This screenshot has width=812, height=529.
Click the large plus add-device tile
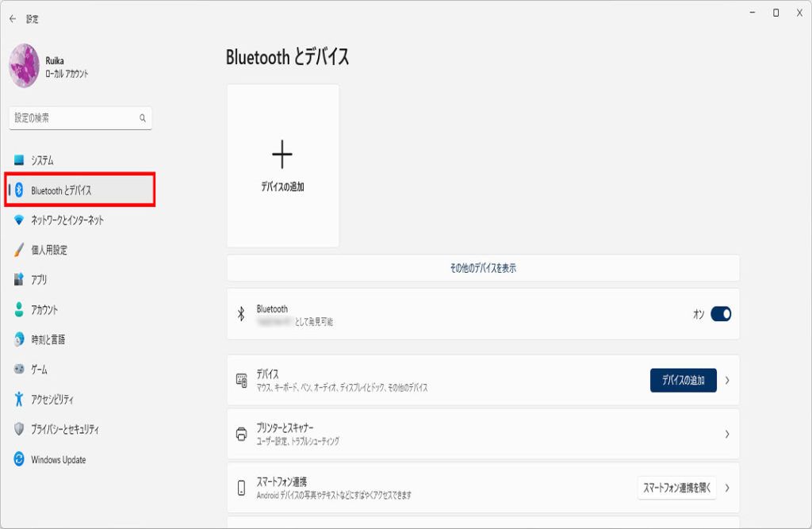point(283,166)
